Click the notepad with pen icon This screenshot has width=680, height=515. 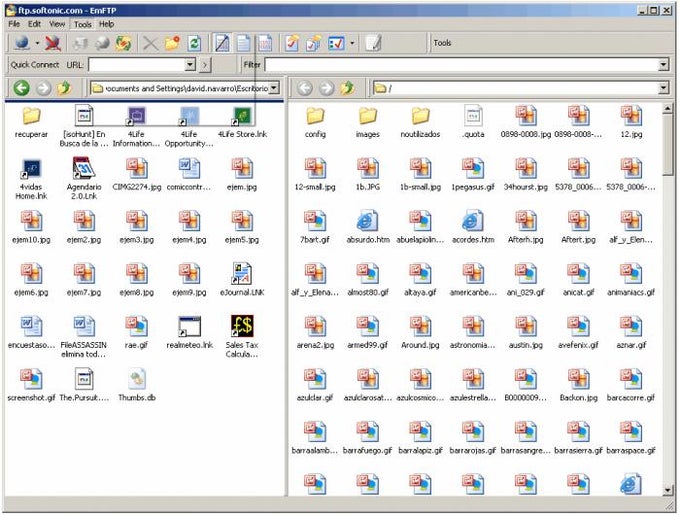pyautogui.click(x=373, y=43)
